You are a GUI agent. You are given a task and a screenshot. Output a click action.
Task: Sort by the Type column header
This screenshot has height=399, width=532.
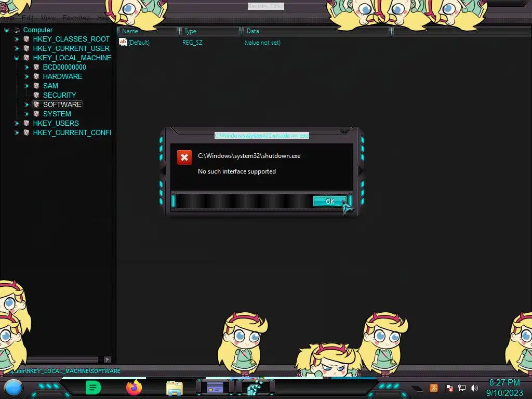tap(210, 31)
